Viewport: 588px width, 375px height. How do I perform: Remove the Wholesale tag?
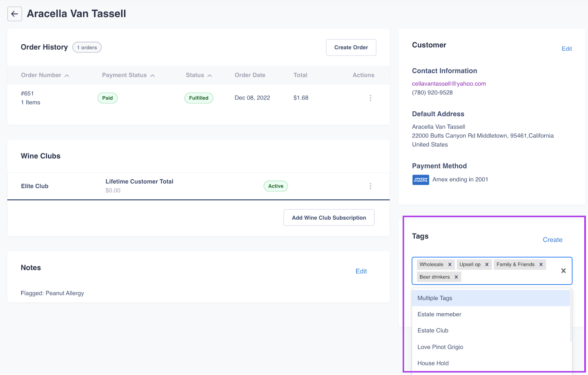450,264
